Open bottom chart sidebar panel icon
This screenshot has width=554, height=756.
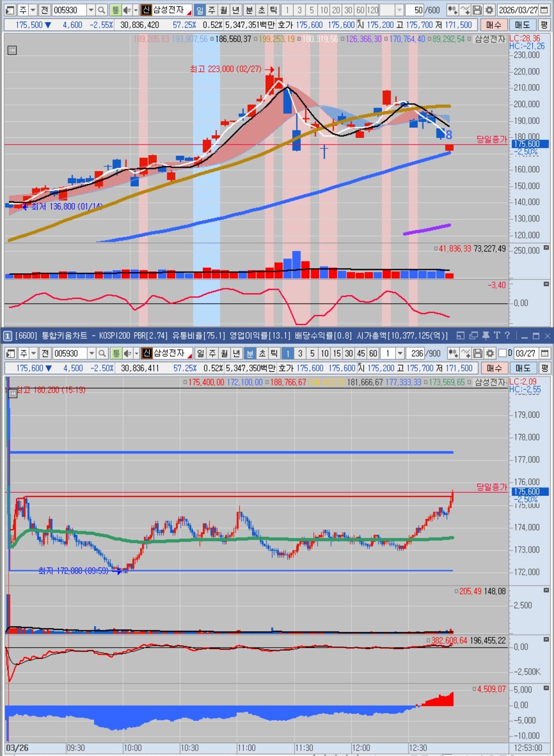pos(11,353)
